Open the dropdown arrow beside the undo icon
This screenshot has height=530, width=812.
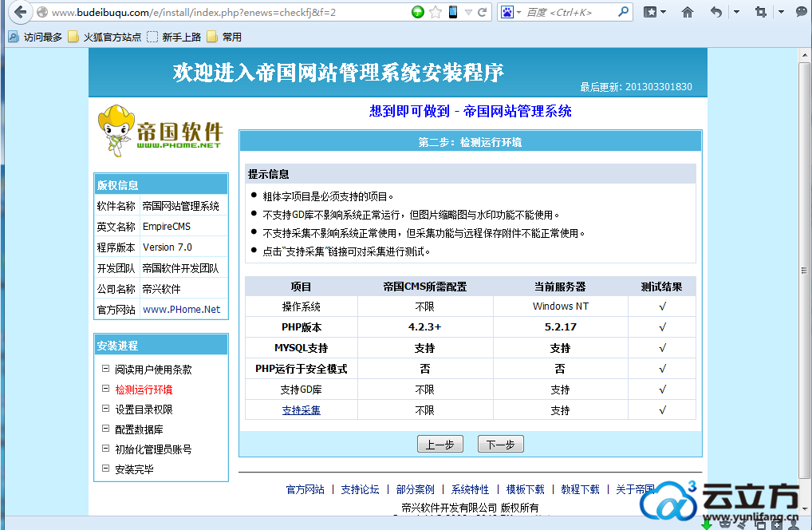(x=736, y=13)
